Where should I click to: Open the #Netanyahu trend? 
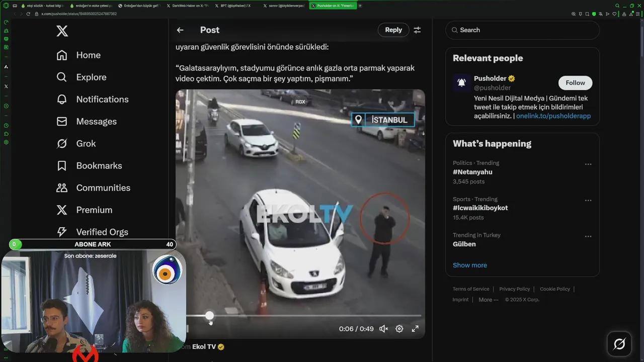(x=472, y=172)
